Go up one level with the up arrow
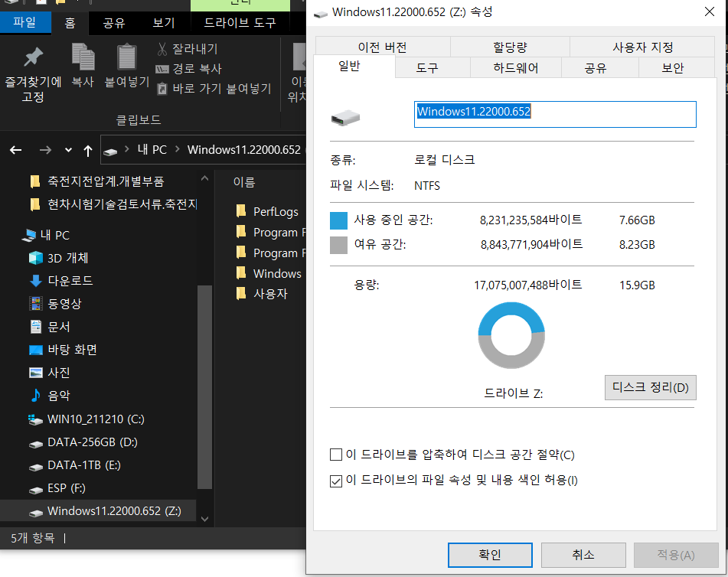Image resolution: width=728 pixels, height=577 pixels. point(88,150)
